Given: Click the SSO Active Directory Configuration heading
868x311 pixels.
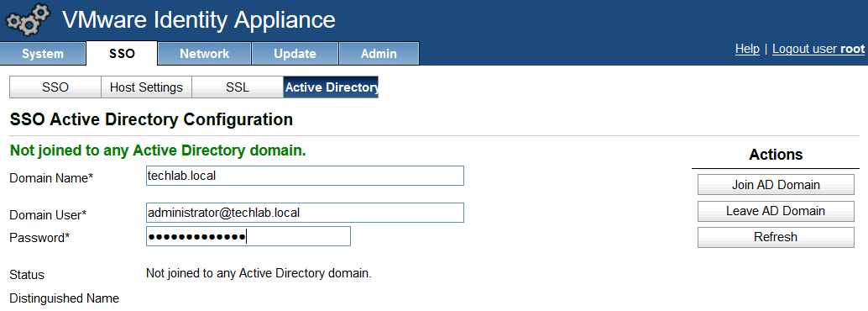Looking at the screenshot, I should pos(151,119).
